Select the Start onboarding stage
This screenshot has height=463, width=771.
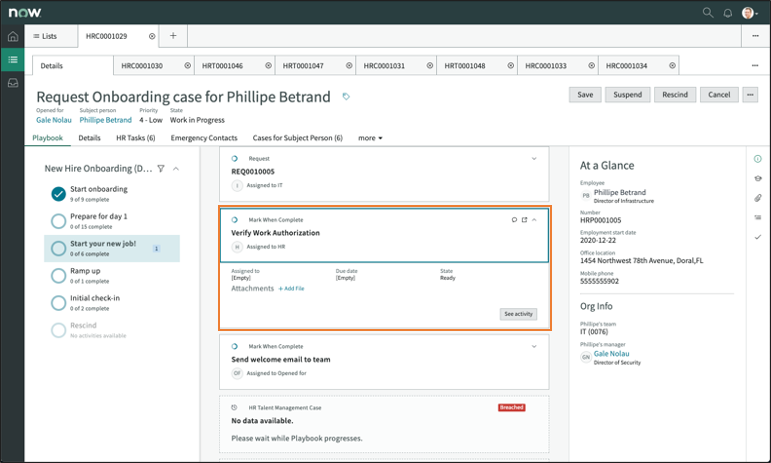pyautogui.click(x=112, y=194)
